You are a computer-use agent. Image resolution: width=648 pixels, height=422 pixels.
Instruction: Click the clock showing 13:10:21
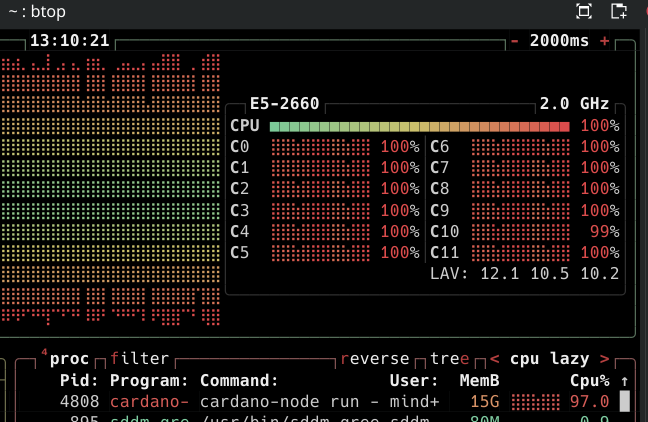point(70,41)
